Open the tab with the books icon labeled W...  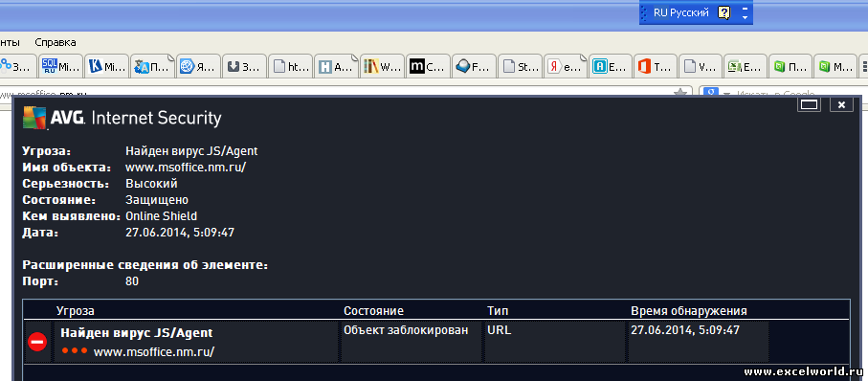coord(383,66)
